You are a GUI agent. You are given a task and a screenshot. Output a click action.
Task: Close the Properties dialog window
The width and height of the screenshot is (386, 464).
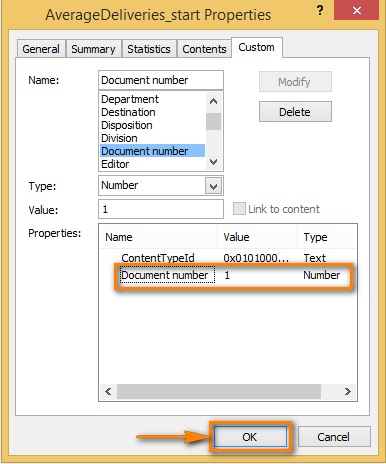click(x=356, y=10)
